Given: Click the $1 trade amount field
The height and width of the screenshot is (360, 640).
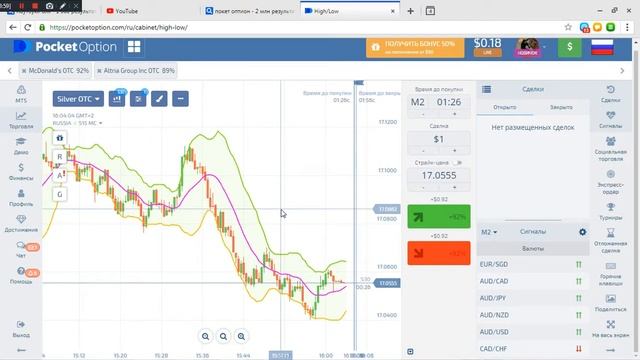Looking at the screenshot, I should pyautogui.click(x=439, y=139).
